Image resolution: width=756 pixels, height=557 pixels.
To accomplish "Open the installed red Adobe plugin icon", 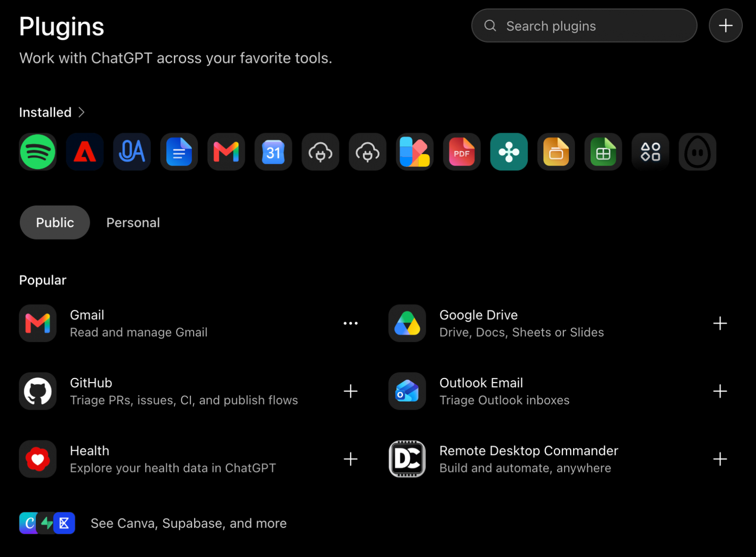I will (x=85, y=152).
